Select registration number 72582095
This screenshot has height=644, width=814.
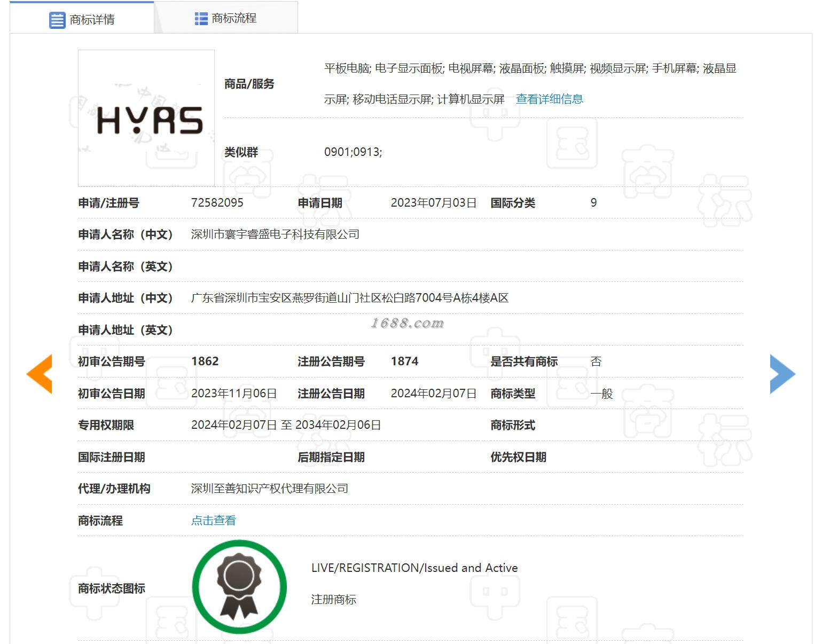[217, 203]
